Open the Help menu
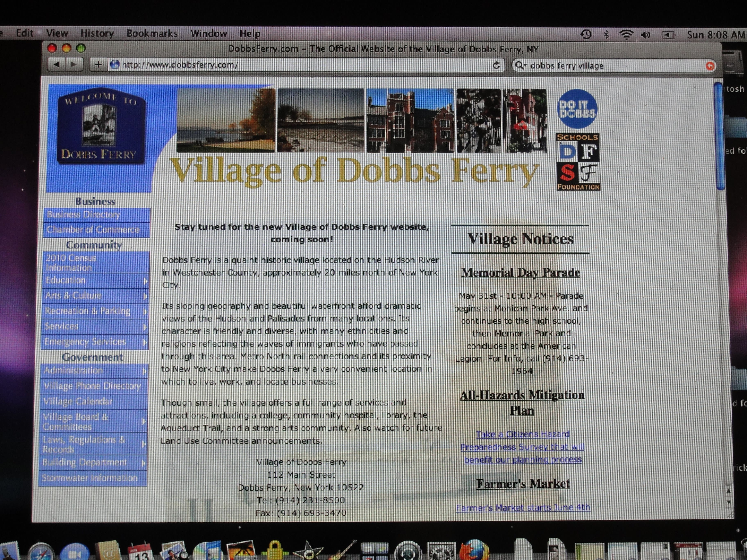Viewport: 747px width, 560px height. (x=250, y=34)
